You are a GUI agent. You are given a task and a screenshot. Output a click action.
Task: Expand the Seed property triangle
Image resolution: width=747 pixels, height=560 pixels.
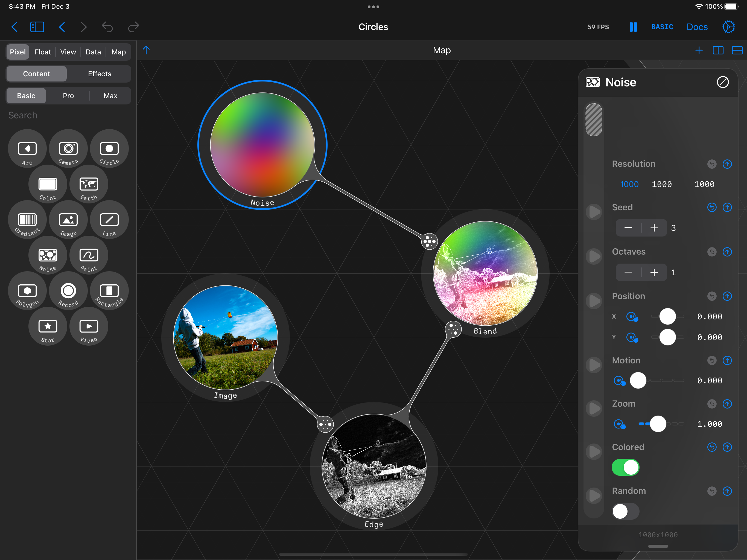pos(594,212)
